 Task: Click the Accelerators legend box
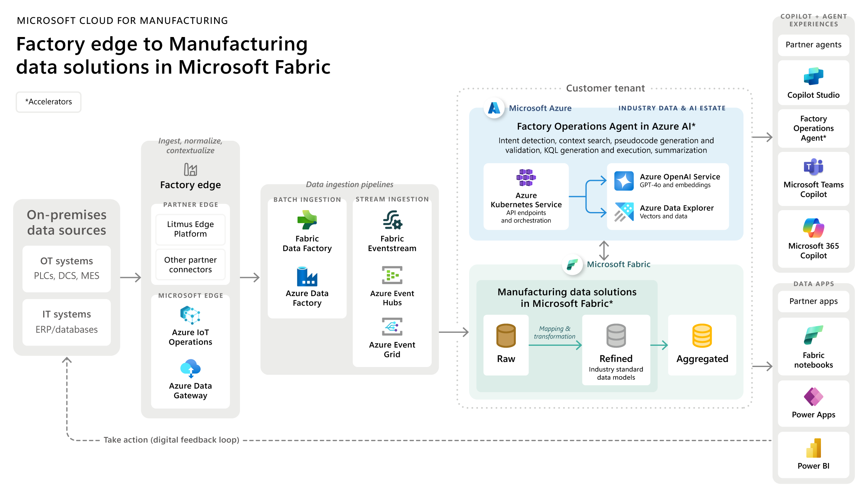click(49, 102)
